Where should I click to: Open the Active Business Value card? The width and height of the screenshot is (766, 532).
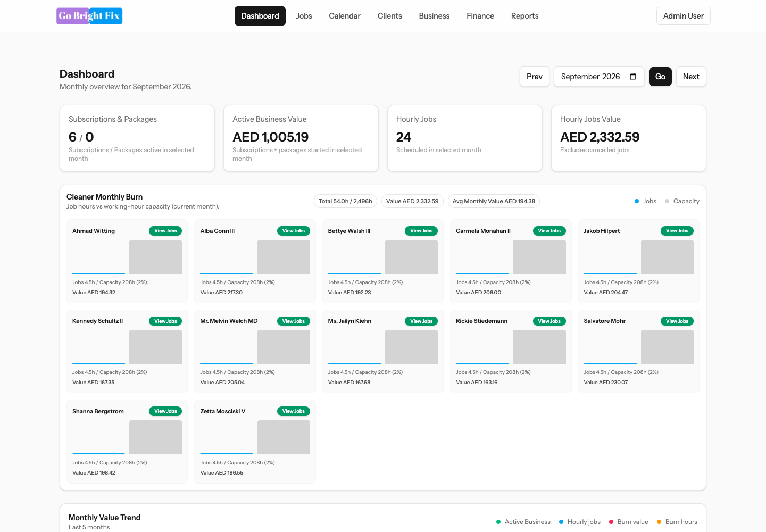point(301,138)
